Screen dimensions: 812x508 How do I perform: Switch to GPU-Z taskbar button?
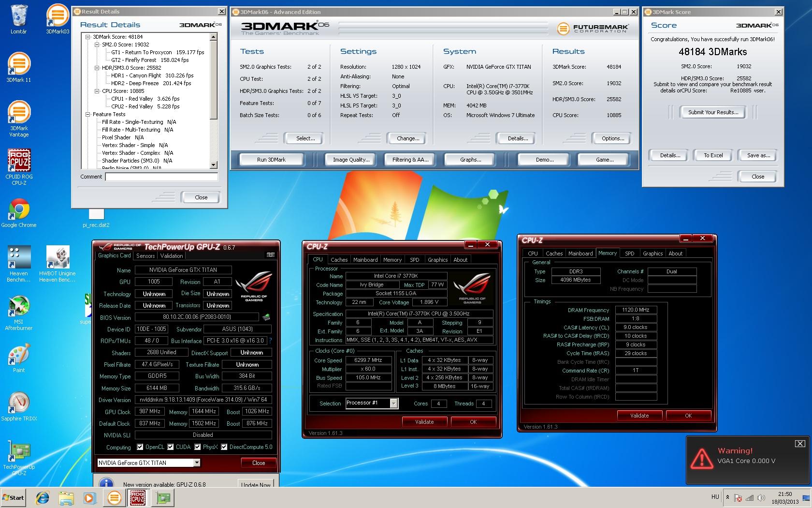click(x=163, y=498)
